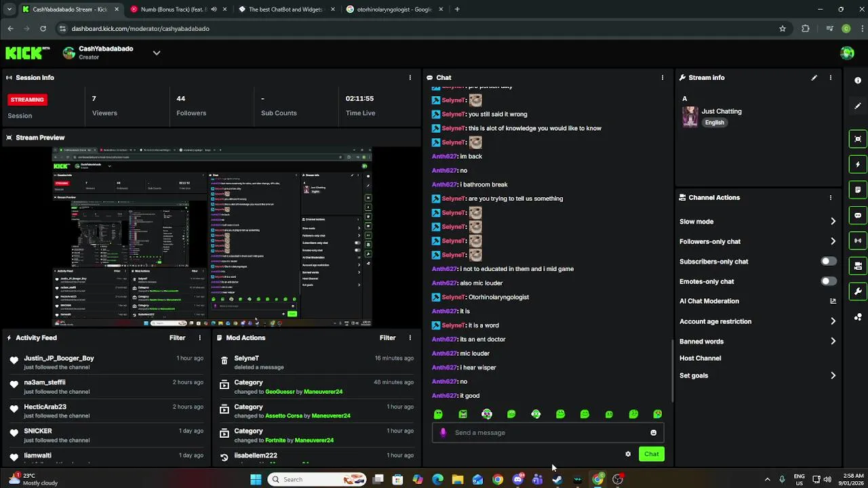Open AI Chat Moderation external link icon
Viewport: 868px width, 488px height.
[833, 301]
